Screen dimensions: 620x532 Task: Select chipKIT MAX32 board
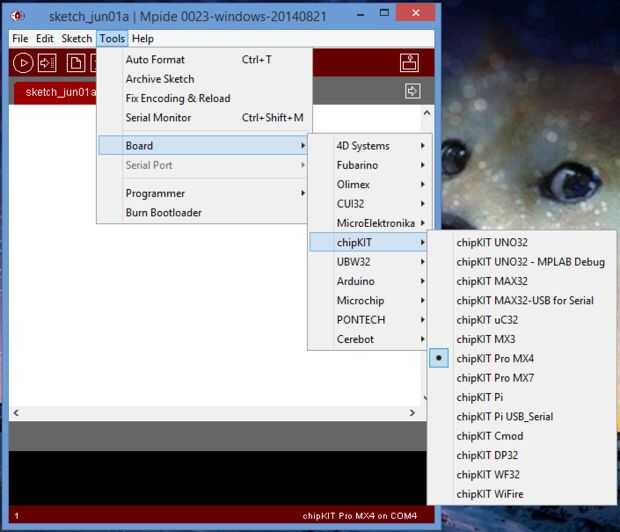(522, 281)
